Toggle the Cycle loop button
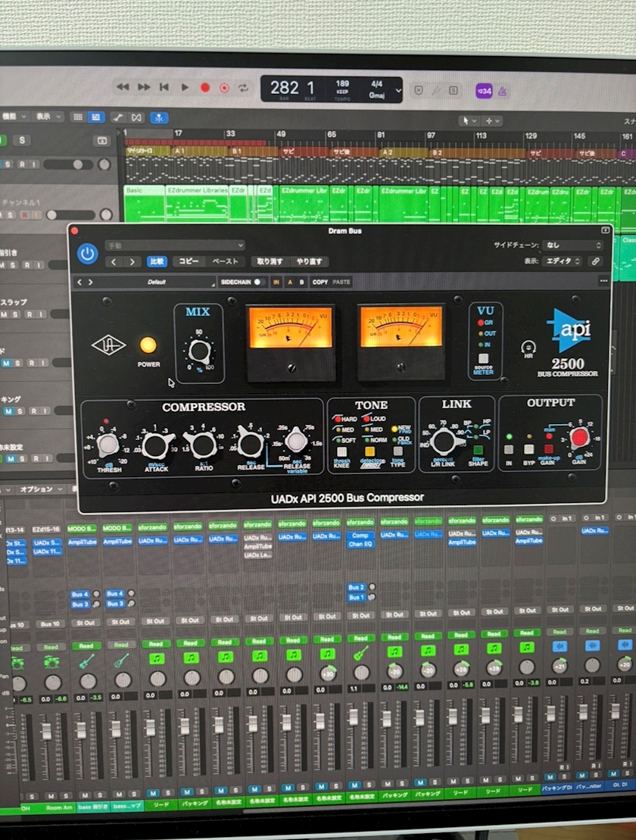Image resolution: width=636 pixels, height=840 pixels. click(245, 88)
